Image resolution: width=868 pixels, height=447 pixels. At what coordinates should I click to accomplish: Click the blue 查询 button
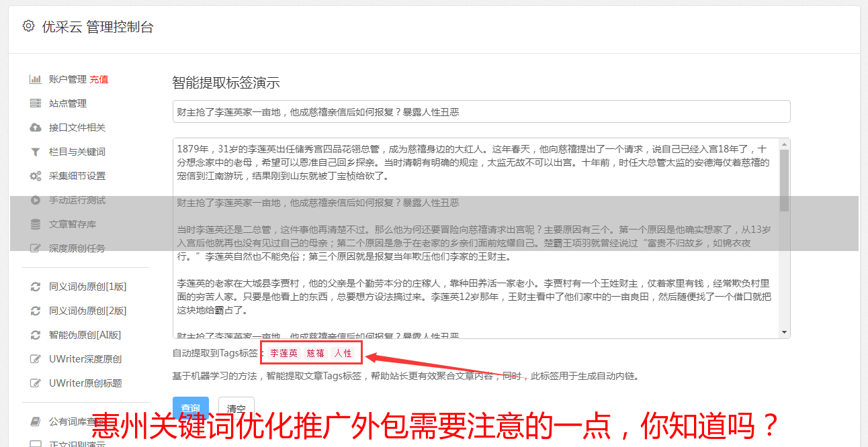pyautogui.click(x=191, y=408)
